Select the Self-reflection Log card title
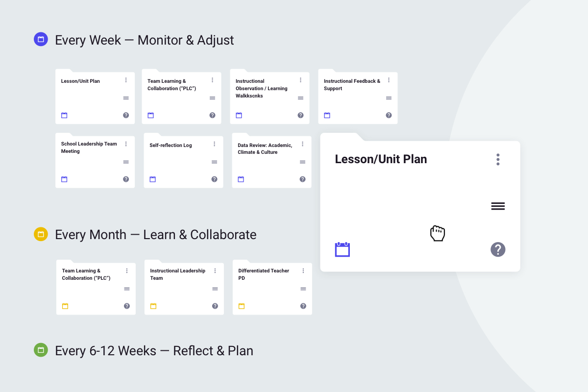The width and height of the screenshot is (588, 392). (171, 146)
